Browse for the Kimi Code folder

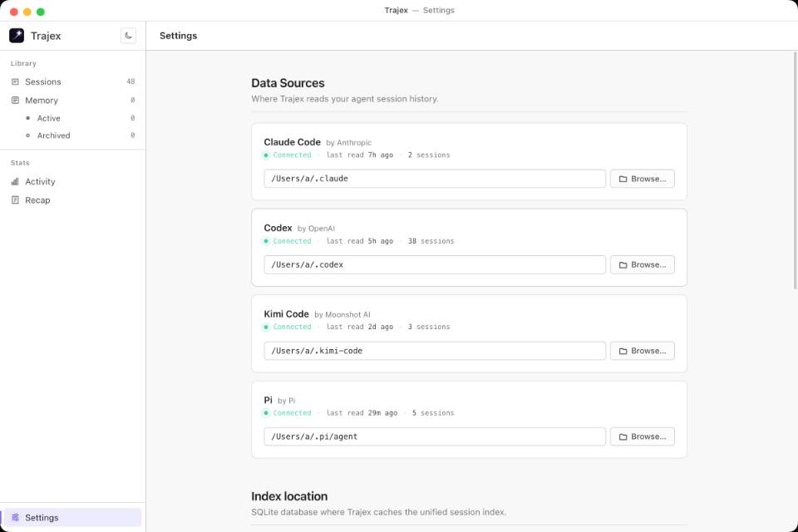pyautogui.click(x=643, y=351)
